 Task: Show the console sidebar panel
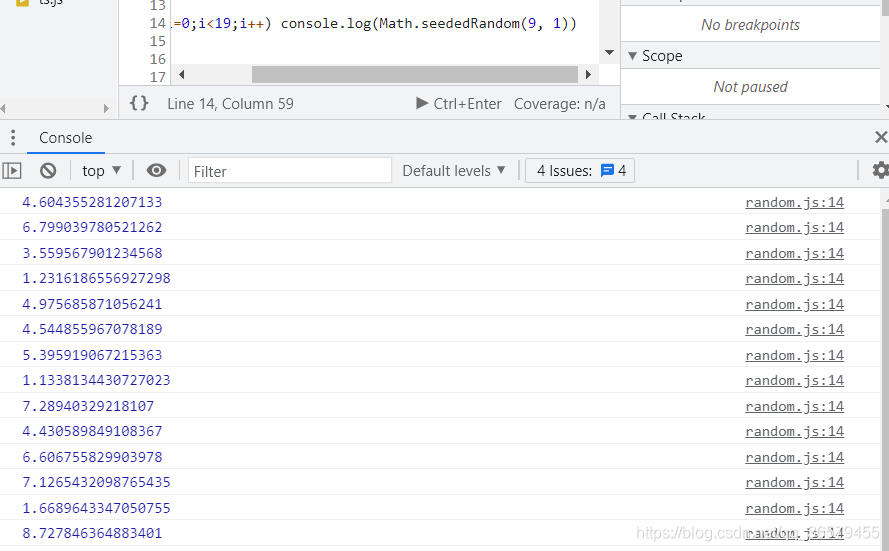click(12, 171)
